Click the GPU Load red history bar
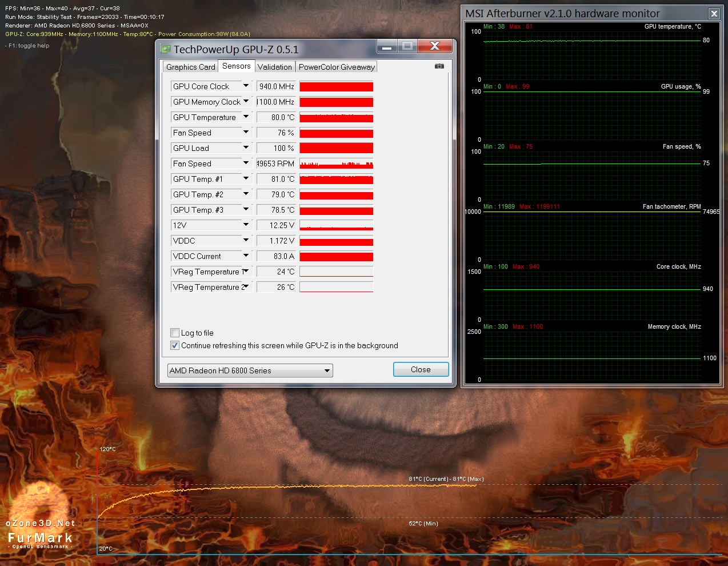 (336, 148)
